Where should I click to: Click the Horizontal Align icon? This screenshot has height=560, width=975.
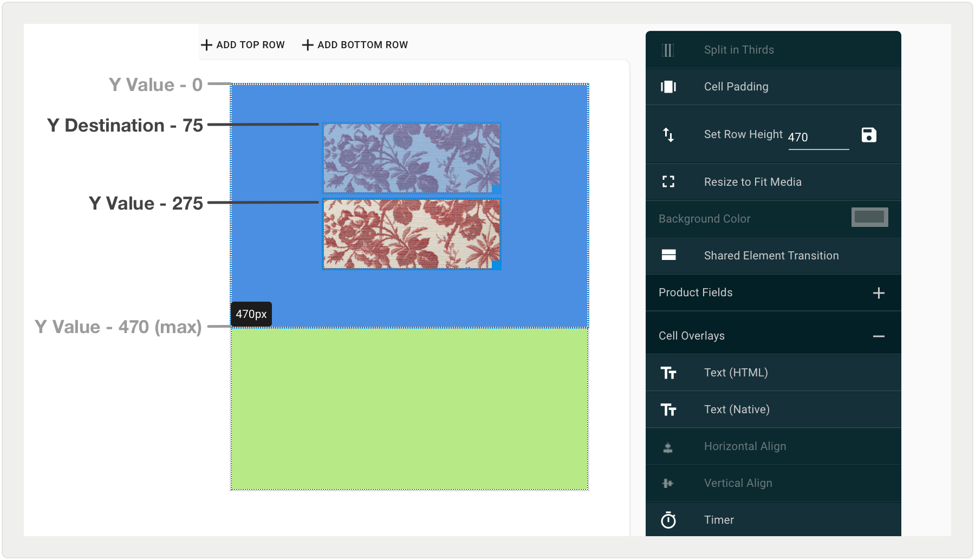[x=668, y=447]
